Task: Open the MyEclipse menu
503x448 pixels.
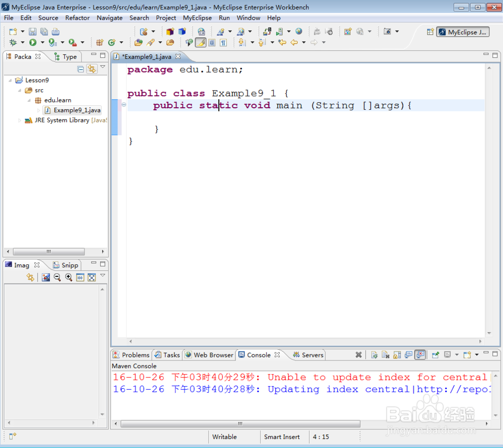Action: pos(197,18)
